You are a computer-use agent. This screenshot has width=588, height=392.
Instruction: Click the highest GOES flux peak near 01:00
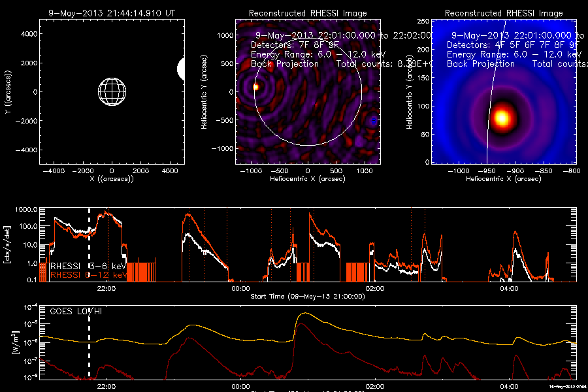306,313
